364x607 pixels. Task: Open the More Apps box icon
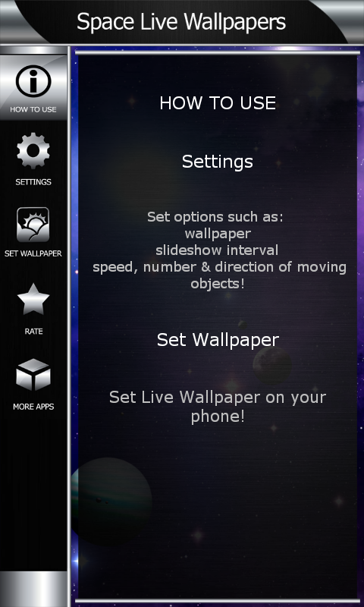tap(33, 375)
